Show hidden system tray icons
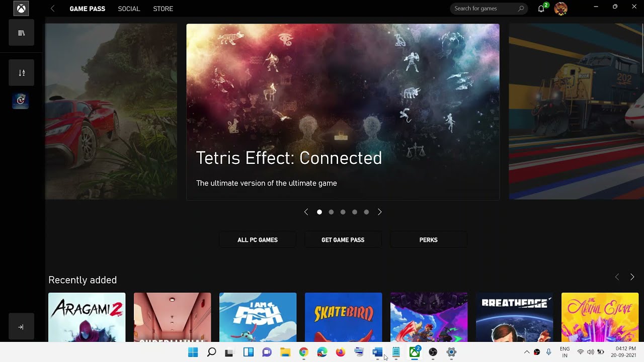Image resolution: width=644 pixels, height=362 pixels. 527,352
